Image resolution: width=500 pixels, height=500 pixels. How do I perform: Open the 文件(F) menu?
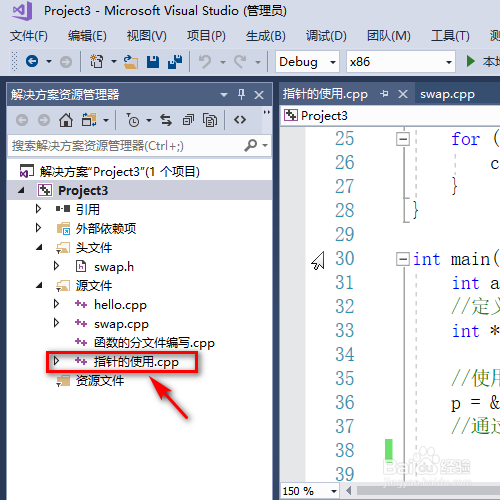29,36
